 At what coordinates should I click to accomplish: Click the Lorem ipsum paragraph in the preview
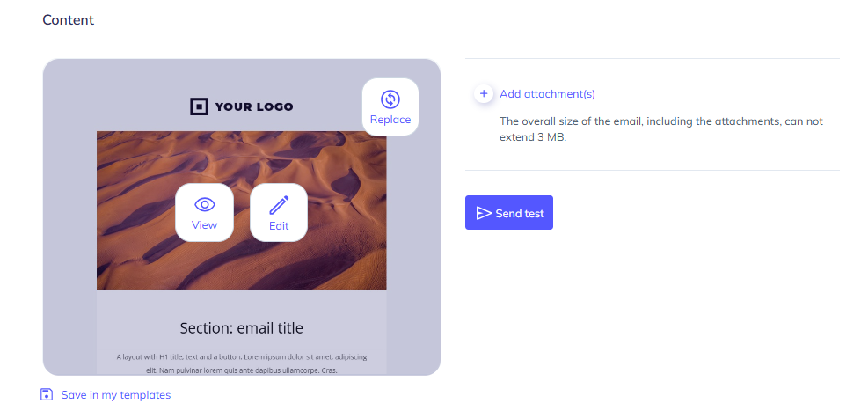point(241,363)
